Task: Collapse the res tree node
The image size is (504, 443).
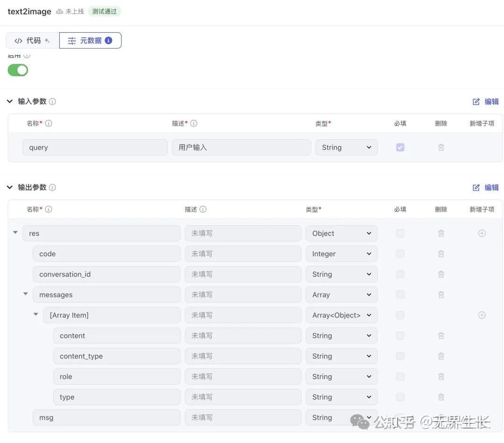Action: pyautogui.click(x=15, y=232)
